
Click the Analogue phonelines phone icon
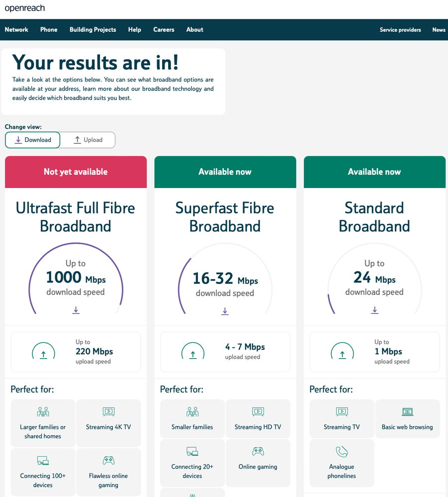[342, 452]
